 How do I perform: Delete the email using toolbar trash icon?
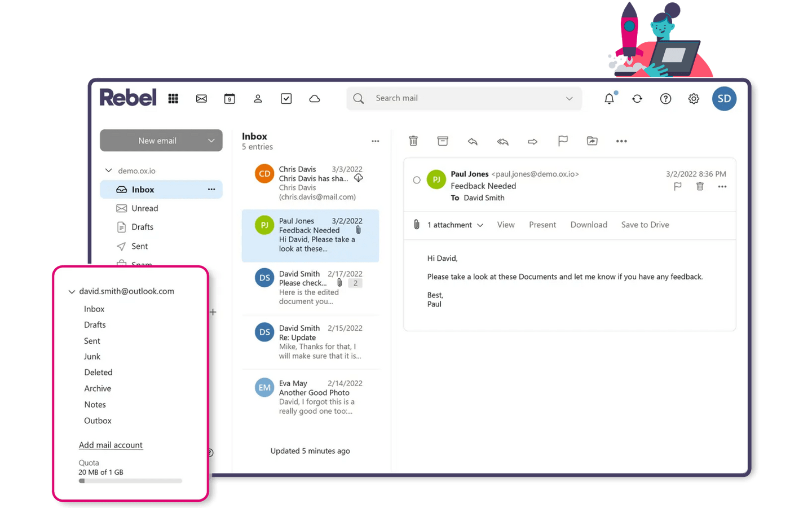[x=413, y=141]
